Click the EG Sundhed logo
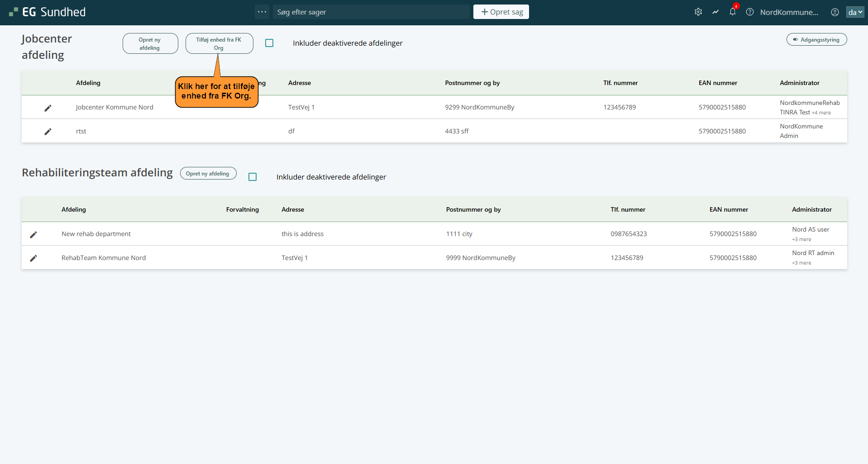 coord(48,12)
